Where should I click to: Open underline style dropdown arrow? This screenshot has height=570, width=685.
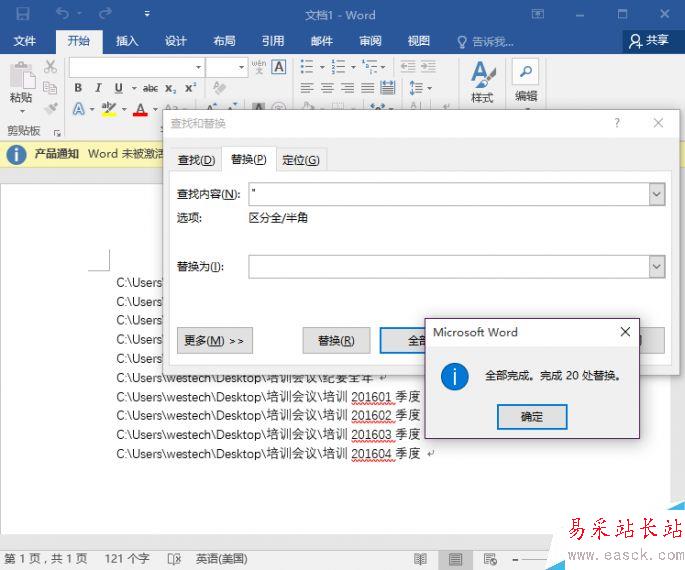point(134,88)
